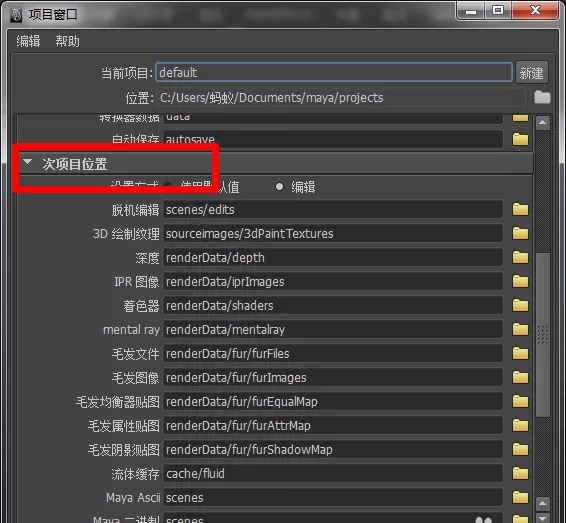This screenshot has width=566, height=523.
Task: Click the renderData/fur/furFiles field
Action: pyautogui.click(x=333, y=354)
